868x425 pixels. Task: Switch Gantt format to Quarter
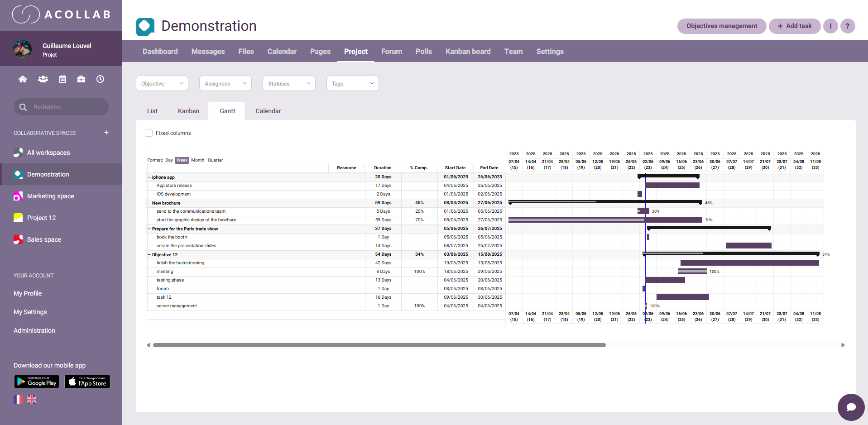pos(215,160)
